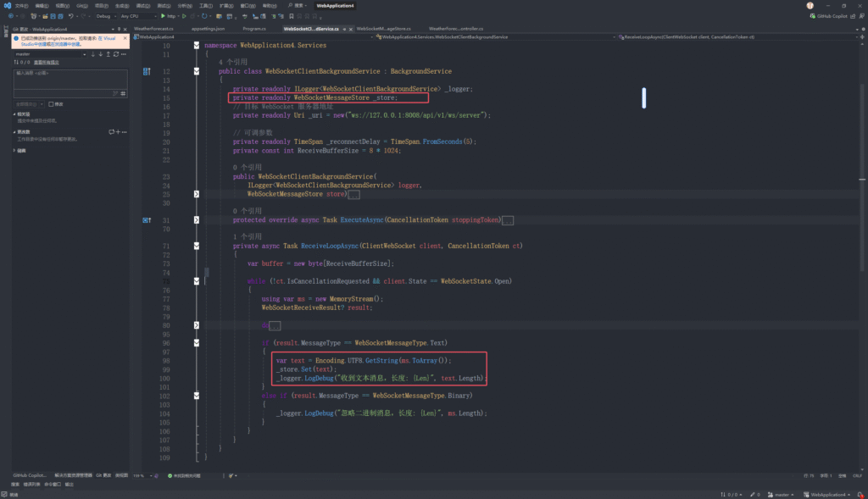Expand the collapsed ExecuteAsync method
Screen dimensions: 868x499
click(x=197, y=220)
